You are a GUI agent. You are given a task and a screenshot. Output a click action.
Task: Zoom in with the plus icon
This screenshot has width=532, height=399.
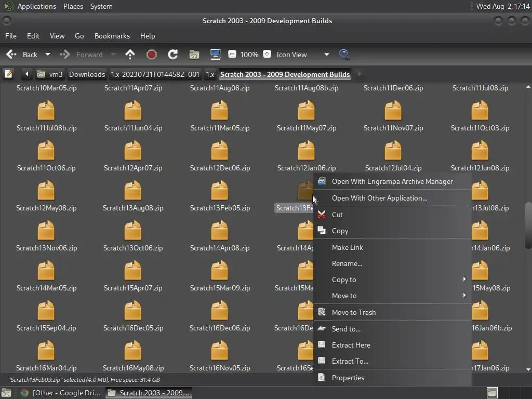pos(267,54)
